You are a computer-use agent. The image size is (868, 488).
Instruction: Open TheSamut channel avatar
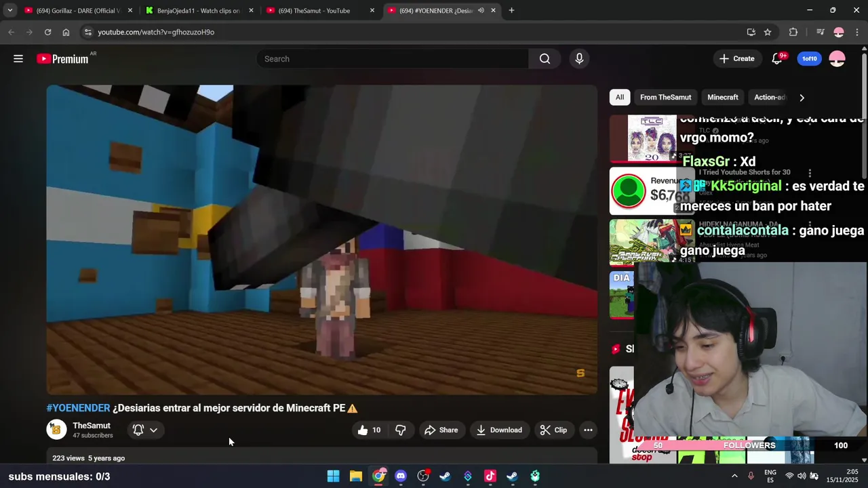tap(56, 430)
